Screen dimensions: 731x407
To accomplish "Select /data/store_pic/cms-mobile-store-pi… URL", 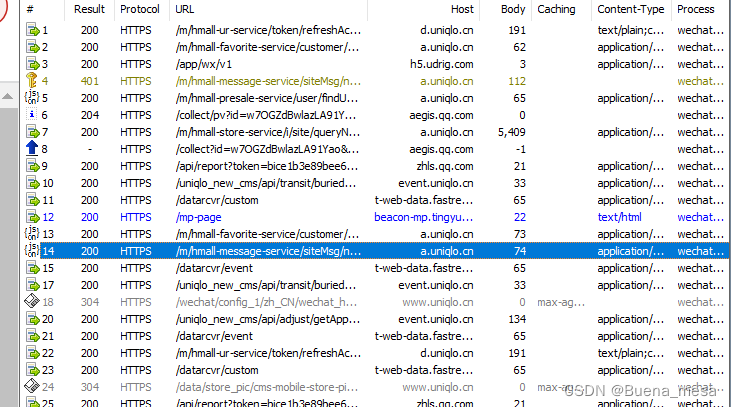I will (267, 387).
